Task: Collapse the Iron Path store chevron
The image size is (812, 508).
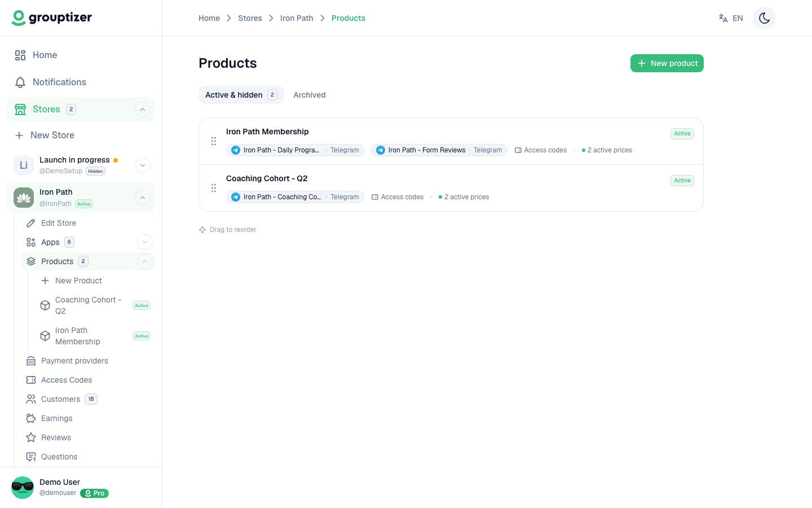Action: coord(143,198)
